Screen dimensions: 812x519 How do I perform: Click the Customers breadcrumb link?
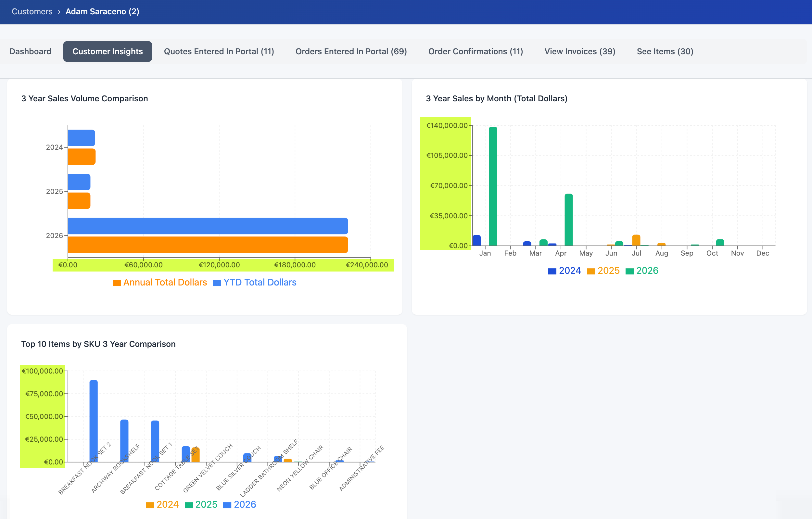32,11
